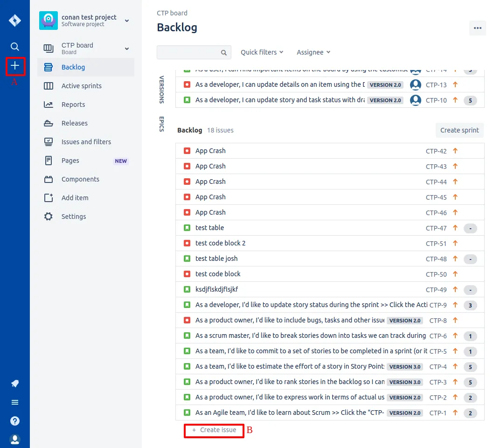Open the hamburger app switcher menu
Screen dimensions: 494x448
coord(15,402)
